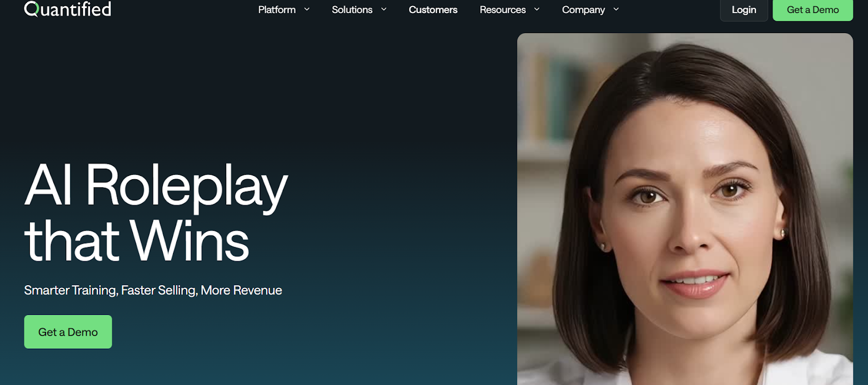Expand the chevron beside Company
868x385 pixels.
point(616,9)
